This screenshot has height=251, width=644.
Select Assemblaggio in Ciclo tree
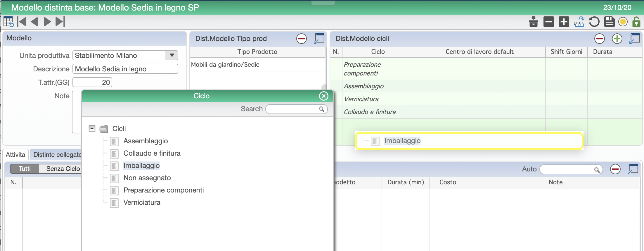[x=146, y=141]
